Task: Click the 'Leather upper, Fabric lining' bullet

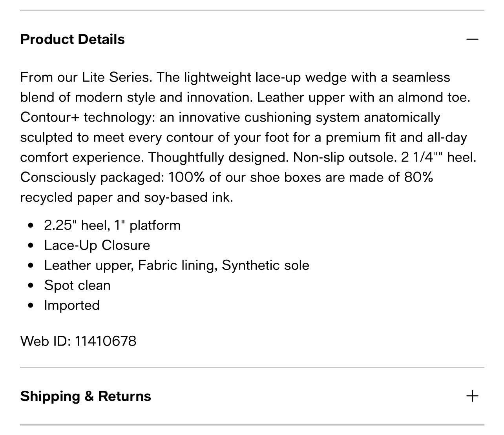Action: pos(177,265)
